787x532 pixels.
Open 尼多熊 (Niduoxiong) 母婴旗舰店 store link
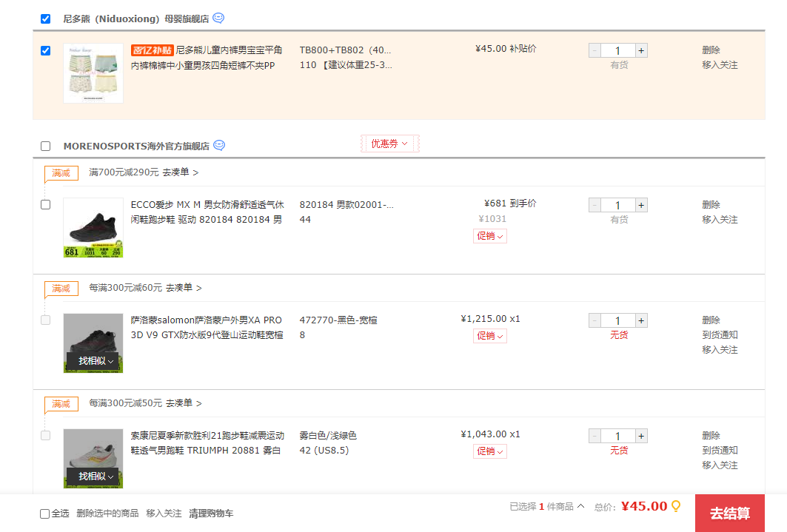click(136, 18)
